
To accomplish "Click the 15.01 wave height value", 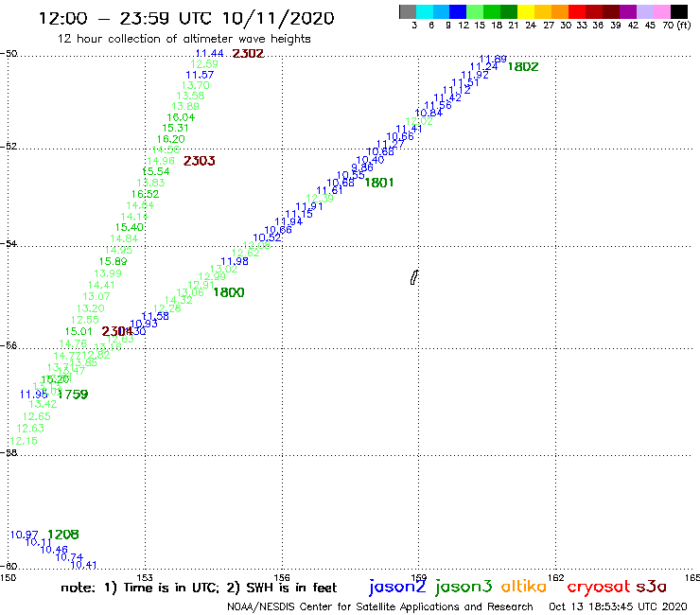I will (x=79, y=332).
